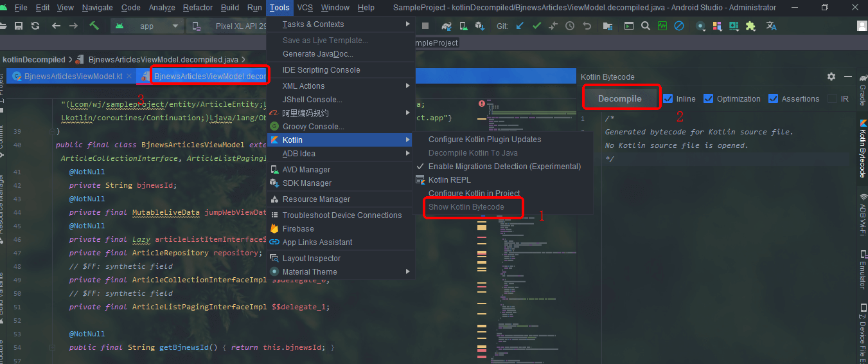
Task: Click Git update project blue arrow
Action: point(520,26)
